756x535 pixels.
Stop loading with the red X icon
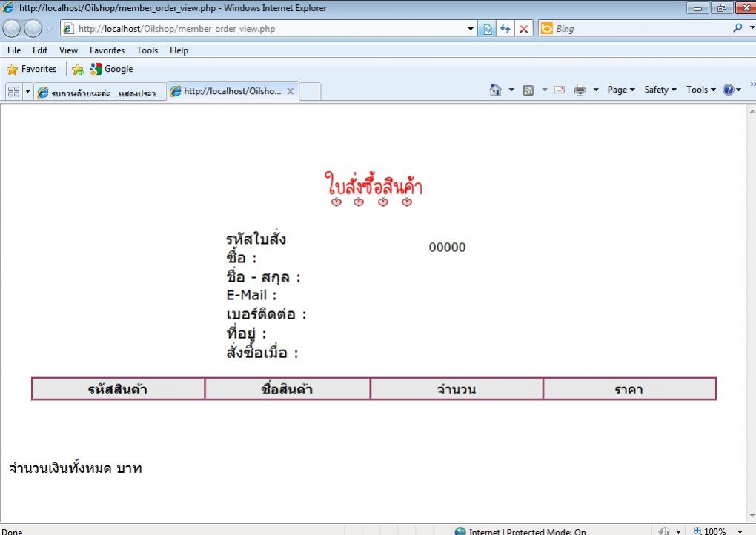(x=523, y=29)
